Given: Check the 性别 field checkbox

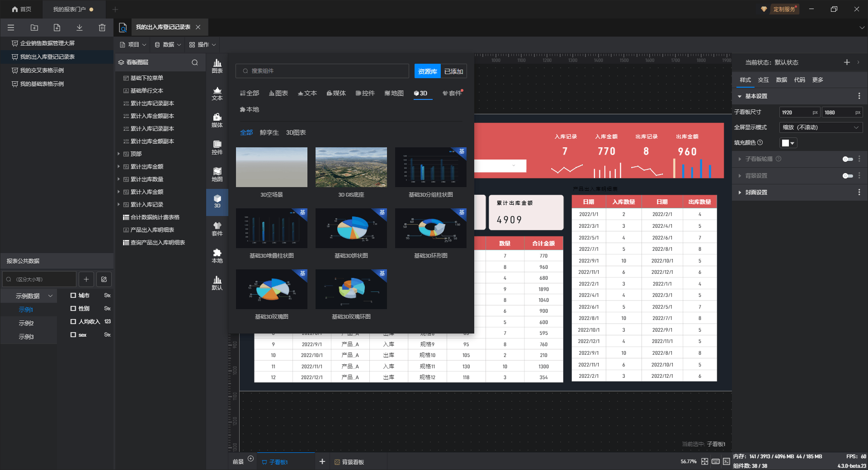Looking at the screenshot, I should coord(73,309).
